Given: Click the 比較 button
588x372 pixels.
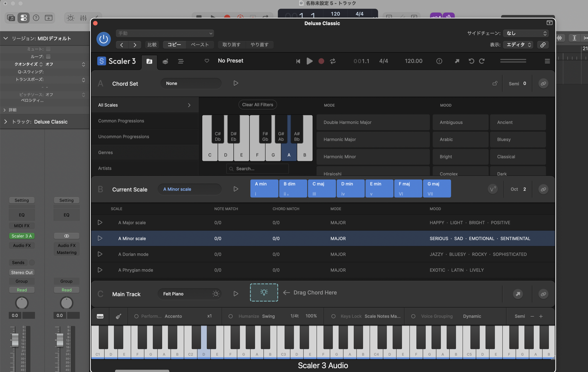Looking at the screenshot, I should click(152, 45).
